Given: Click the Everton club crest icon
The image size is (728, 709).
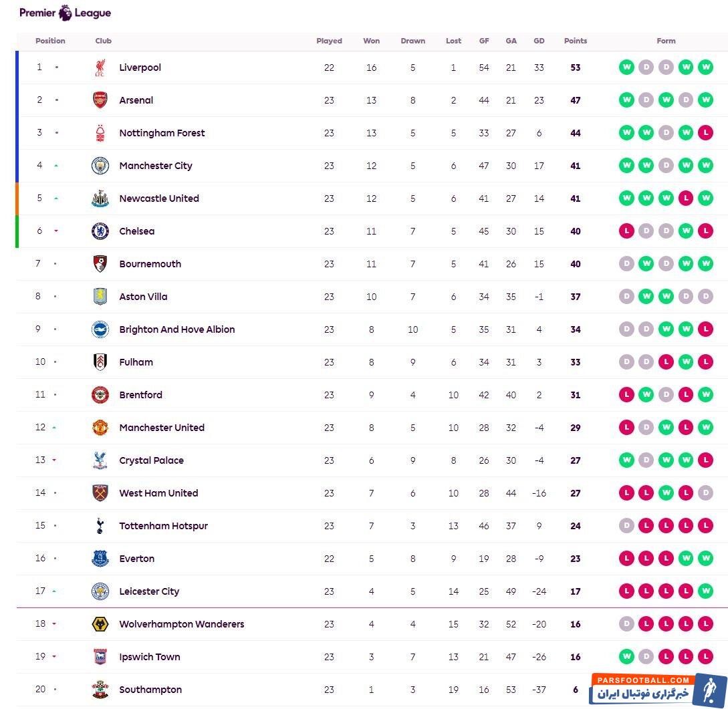Looking at the screenshot, I should coord(100,559).
